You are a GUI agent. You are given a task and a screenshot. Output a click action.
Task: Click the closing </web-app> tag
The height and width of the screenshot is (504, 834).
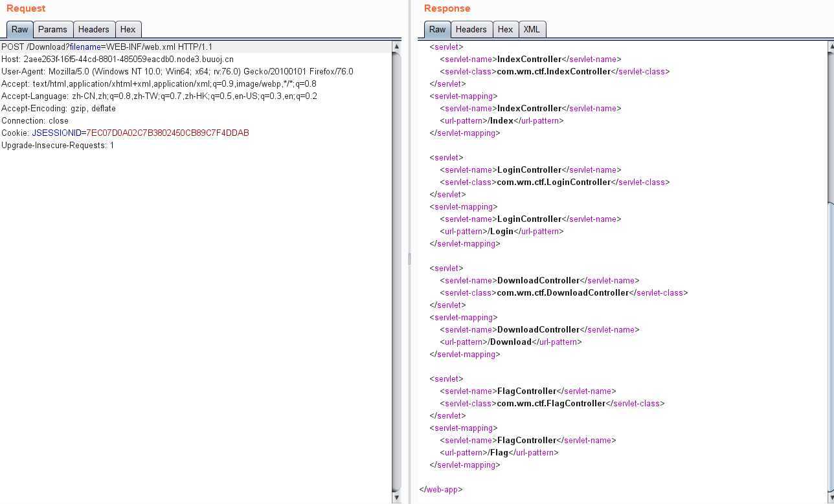(x=441, y=490)
